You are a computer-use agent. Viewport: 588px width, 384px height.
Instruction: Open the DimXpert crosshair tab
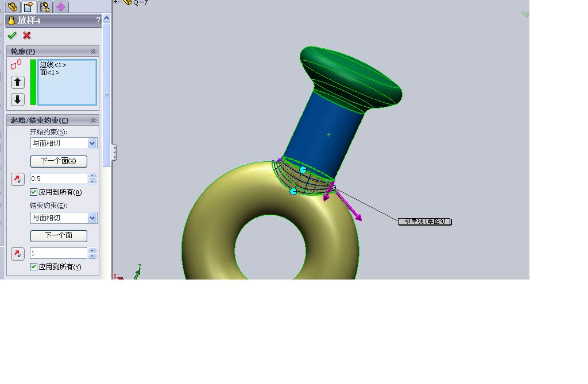pyautogui.click(x=61, y=6)
